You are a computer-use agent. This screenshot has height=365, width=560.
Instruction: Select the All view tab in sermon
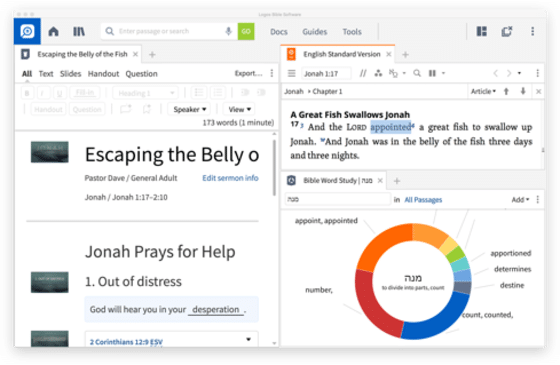[27, 74]
